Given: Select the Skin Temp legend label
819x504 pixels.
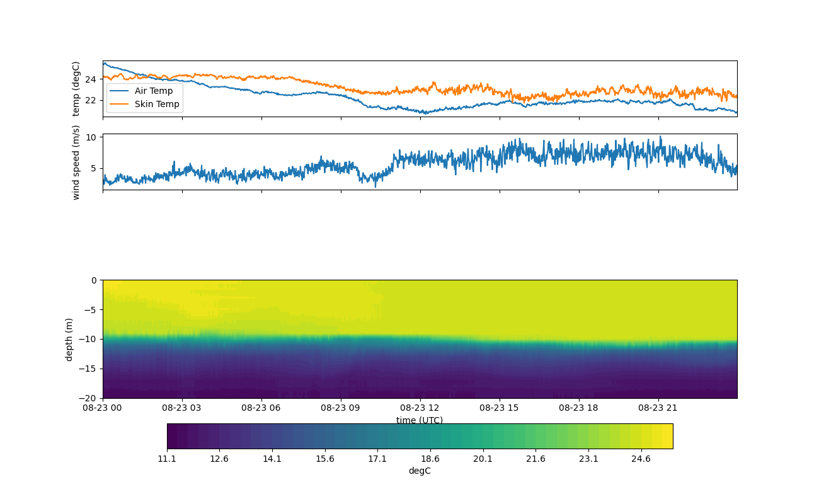Looking at the screenshot, I should coord(157,104).
